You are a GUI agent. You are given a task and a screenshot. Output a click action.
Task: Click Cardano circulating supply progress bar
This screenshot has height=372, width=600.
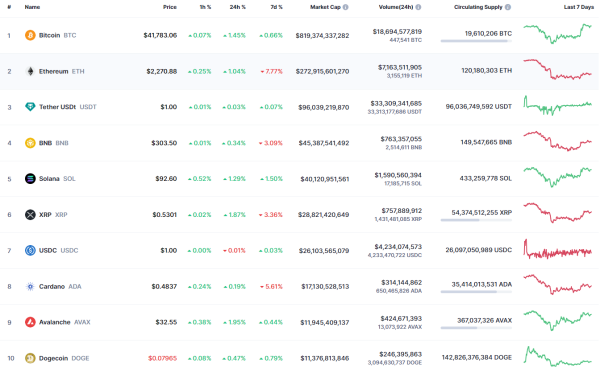pos(476,292)
